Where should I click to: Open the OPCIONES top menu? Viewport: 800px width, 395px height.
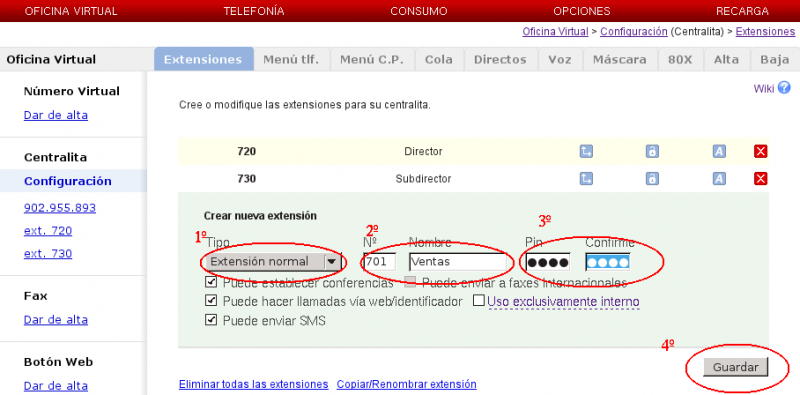pyautogui.click(x=582, y=11)
